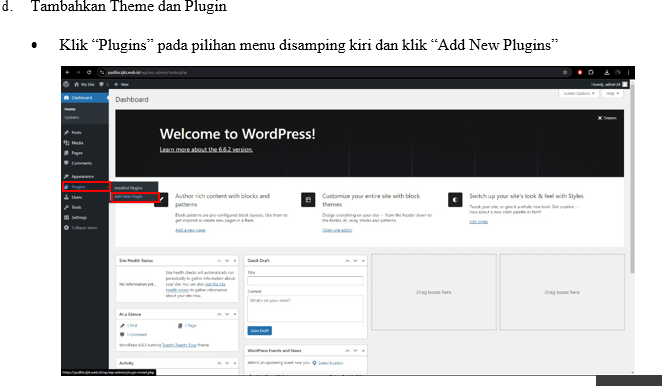Click the browser back arrow
The image size is (662, 386).
click(68, 72)
